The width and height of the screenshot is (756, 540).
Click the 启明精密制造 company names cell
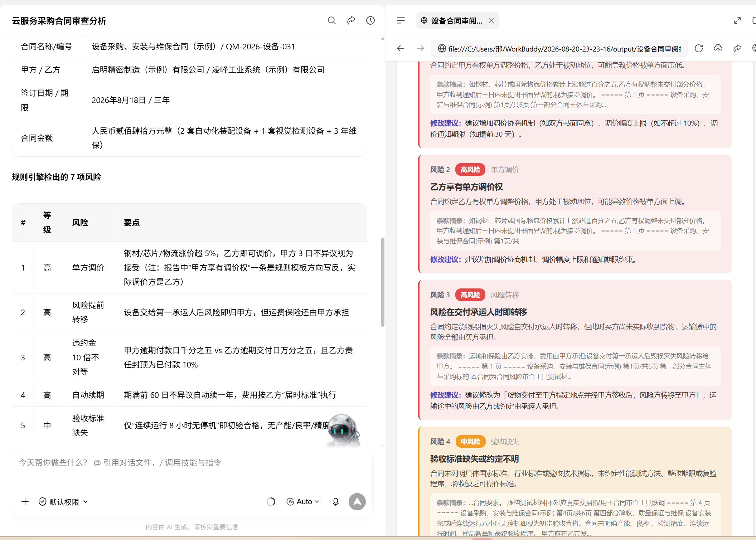point(225,69)
